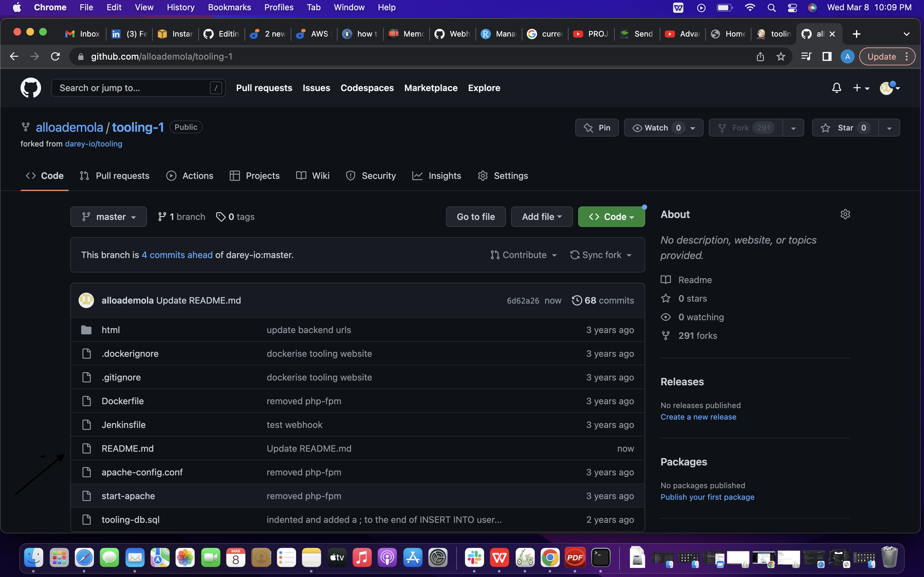Open the Bookmarks menu in Chrome
The image size is (924, 577).
click(229, 7)
